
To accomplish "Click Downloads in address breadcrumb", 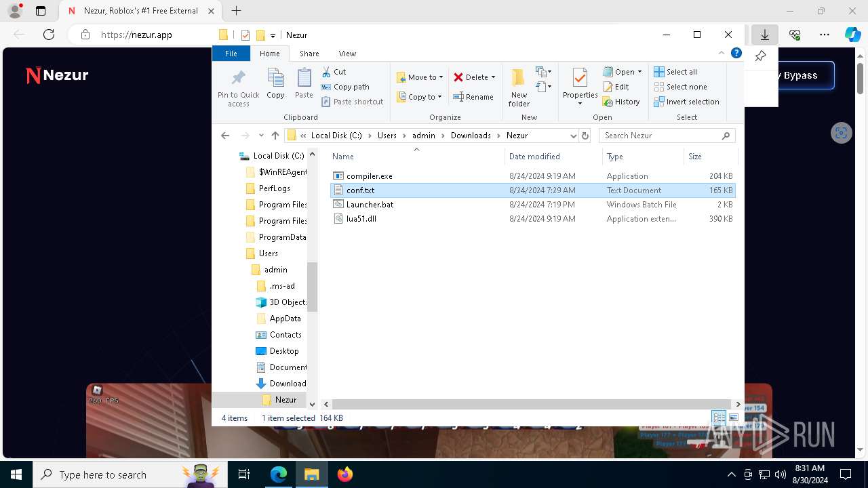I will click(471, 136).
